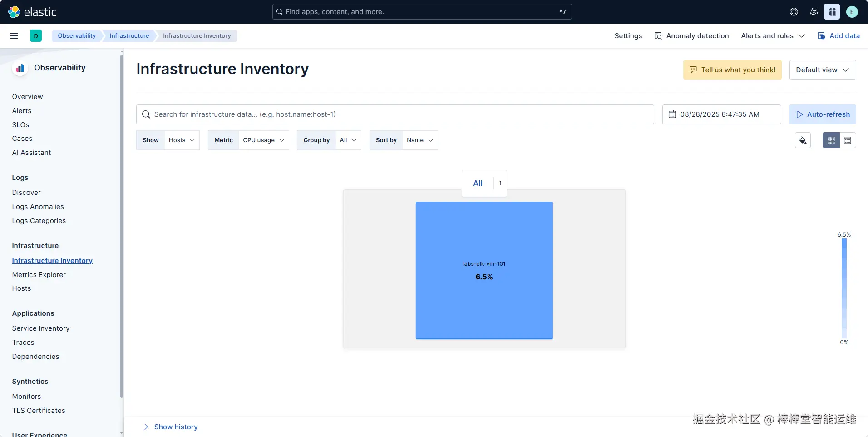The width and height of the screenshot is (868, 437).
Task: Start Auto-refresh
Action: pos(823,114)
